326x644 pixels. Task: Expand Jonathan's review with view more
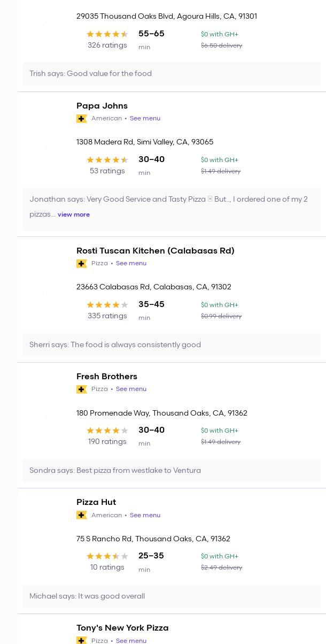point(74,214)
